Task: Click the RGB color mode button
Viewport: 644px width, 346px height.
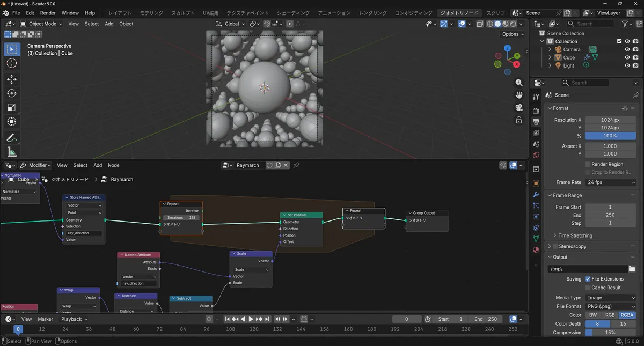Action: 610,315
